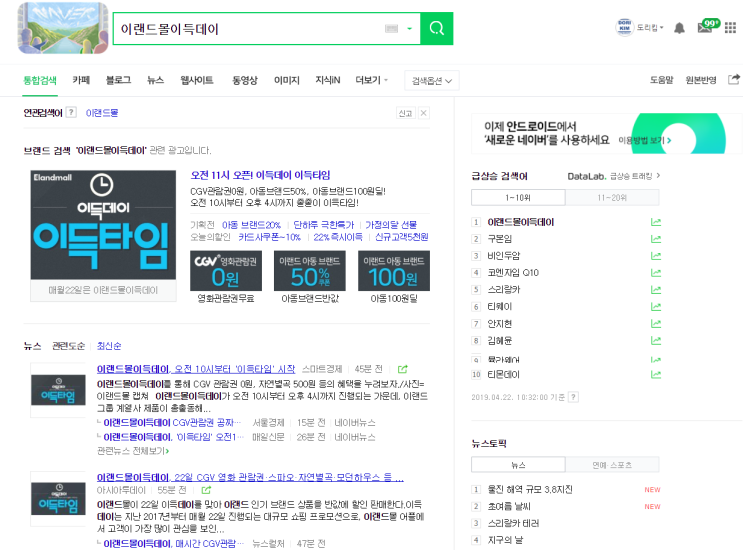Expand search suggestions dropdown arrow in search box

(409, 29)
